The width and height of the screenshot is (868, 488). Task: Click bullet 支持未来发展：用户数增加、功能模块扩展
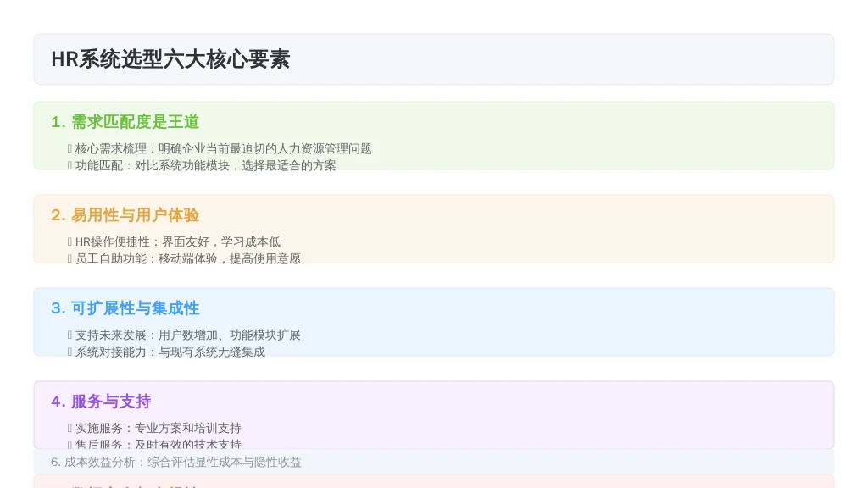point(187,335)
